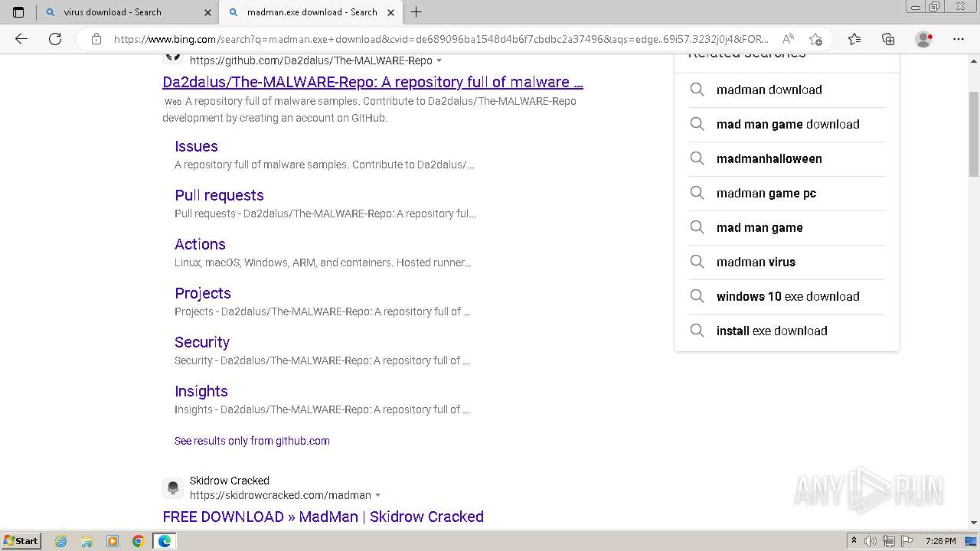Select madman.exe download - Search tab
This screenshot has width=980, height=551.
click(x=311, y=12)
